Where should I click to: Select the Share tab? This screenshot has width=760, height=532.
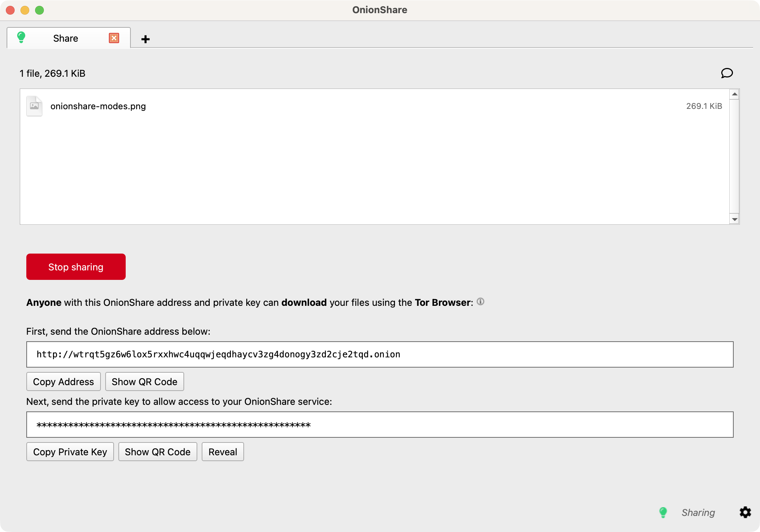click(69, 38)
